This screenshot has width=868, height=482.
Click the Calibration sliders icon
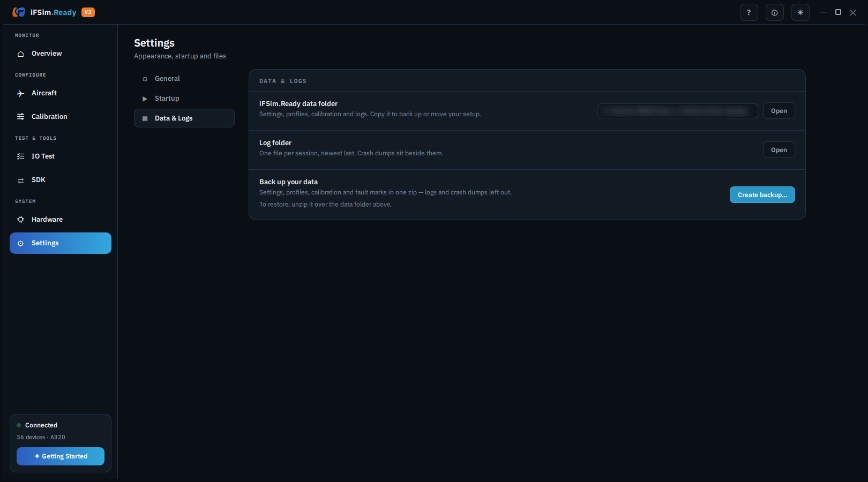21,117
